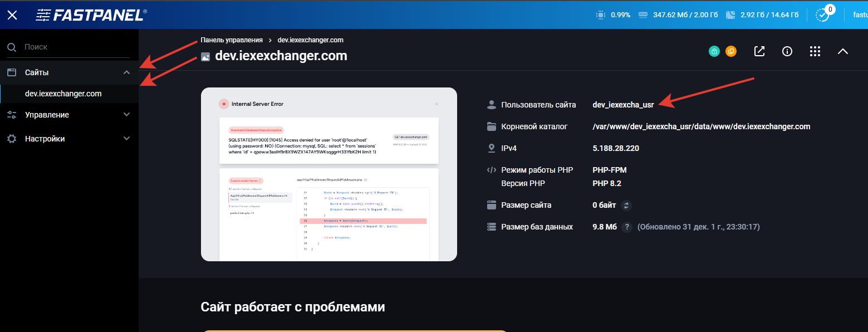Click the CPU usage chip icon
The width and height of the screenshot is (868, 332).
600,15
